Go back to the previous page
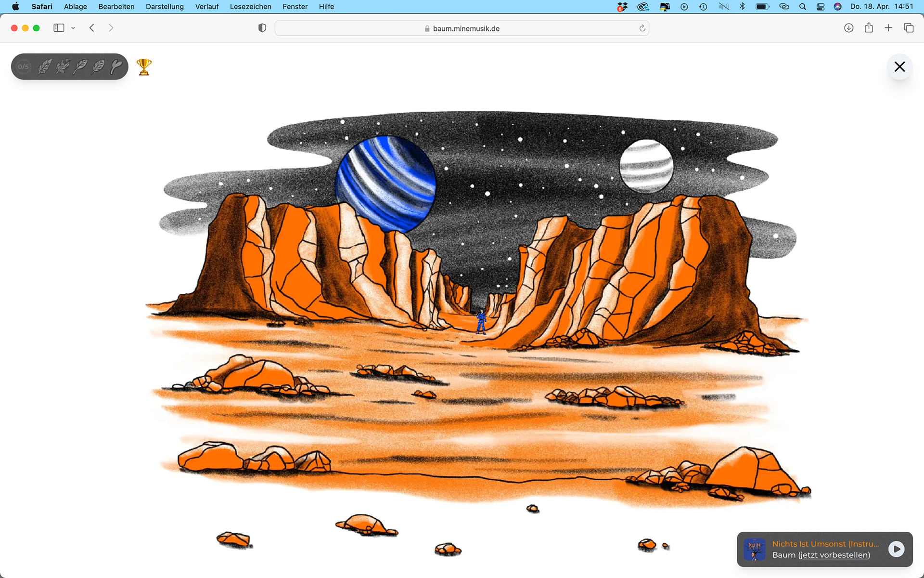This screenshot has width=924, height=578. [92, 28]
